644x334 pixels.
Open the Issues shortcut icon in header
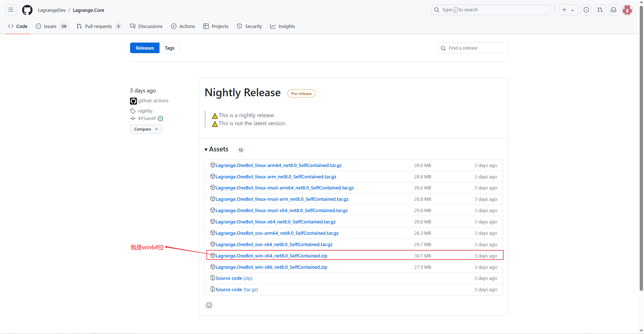click(x=586, y=10)
